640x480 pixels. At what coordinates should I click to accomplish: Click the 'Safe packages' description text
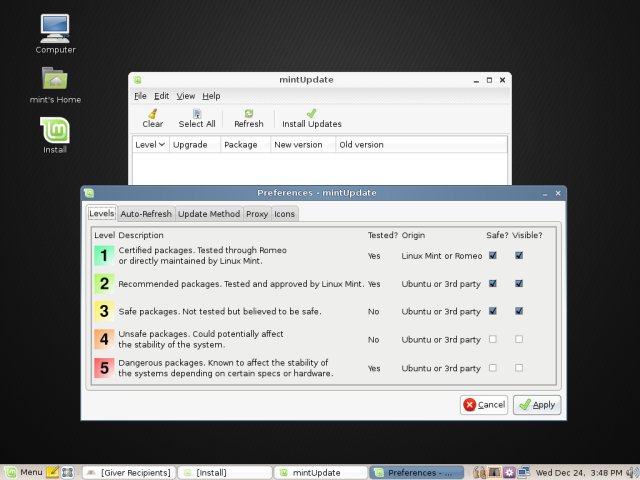tap(220, 311)
